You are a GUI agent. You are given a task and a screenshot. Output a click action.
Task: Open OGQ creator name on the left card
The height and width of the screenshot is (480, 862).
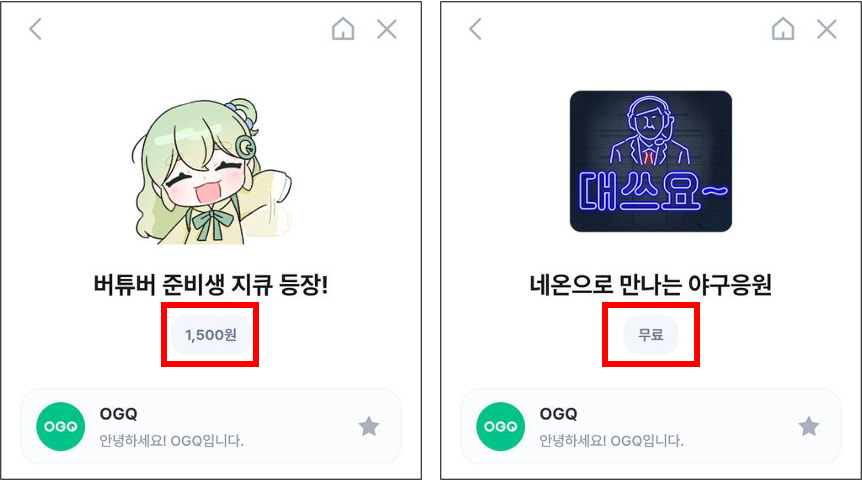(118, 413)
